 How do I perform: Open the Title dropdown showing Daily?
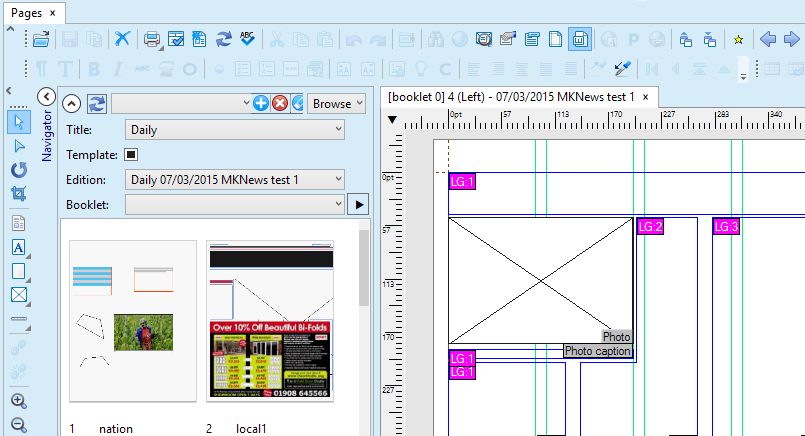pyautogui.click(x=235, y=130)
